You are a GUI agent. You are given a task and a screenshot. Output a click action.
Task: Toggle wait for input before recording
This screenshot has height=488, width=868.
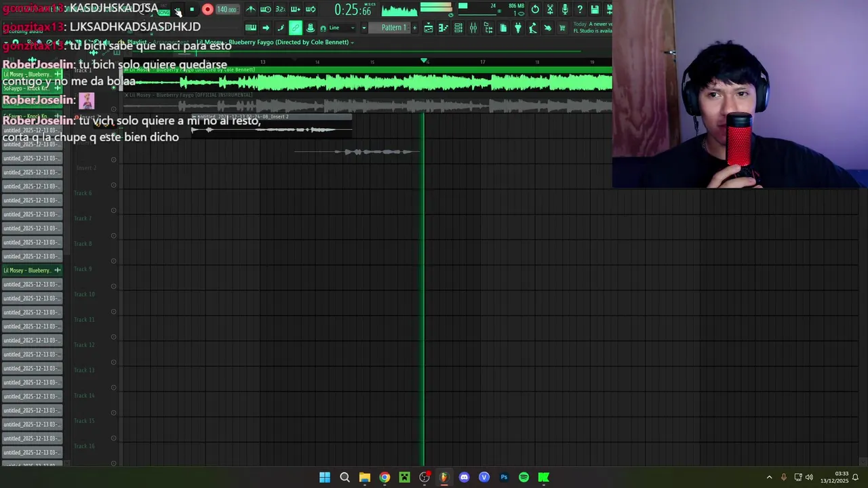(266, 9)
